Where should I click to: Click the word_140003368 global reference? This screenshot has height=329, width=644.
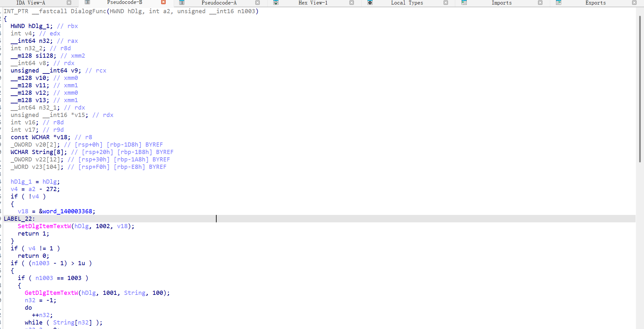[x=67, y=211]
